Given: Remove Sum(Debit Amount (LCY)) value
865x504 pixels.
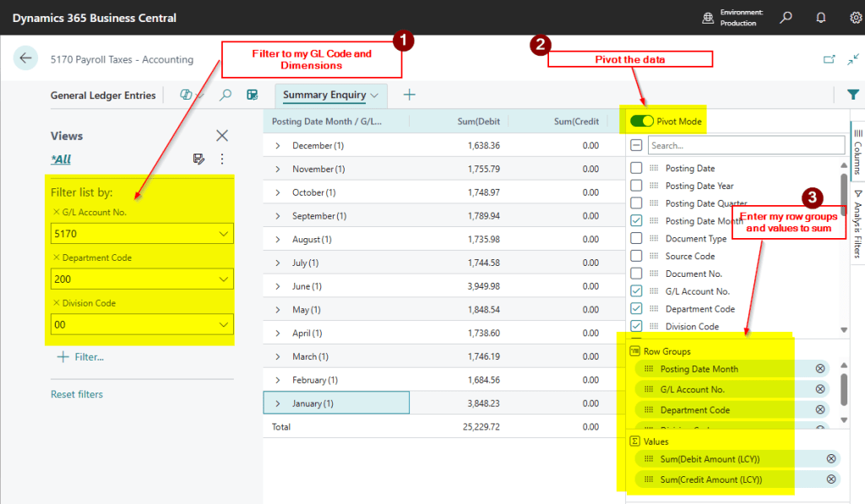Looking at the screenshot, I should coord(831,458).
